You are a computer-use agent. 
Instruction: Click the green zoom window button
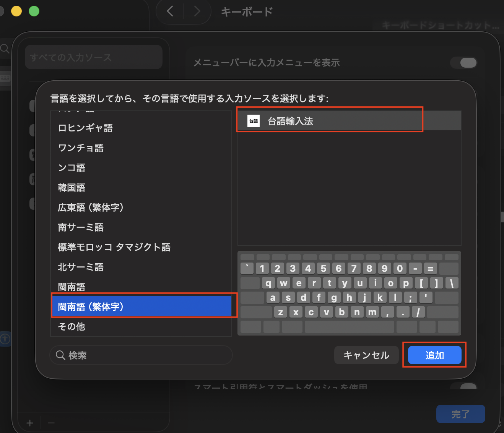(x=34, y=11)
